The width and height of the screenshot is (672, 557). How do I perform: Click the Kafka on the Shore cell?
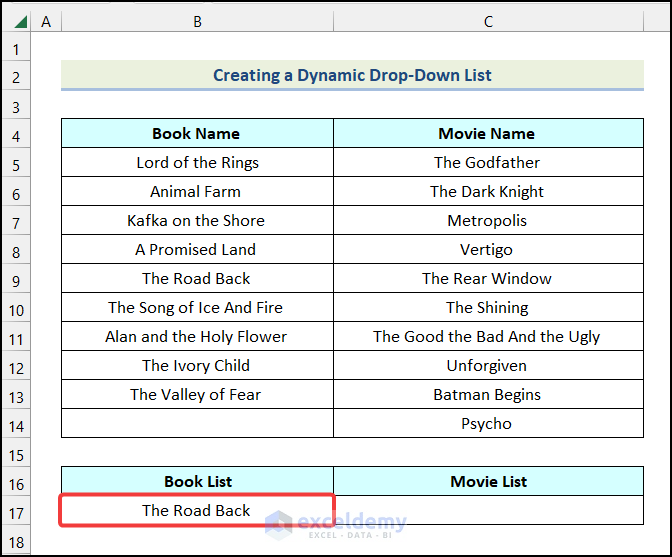pyautogui.click(x=197, y=221)
